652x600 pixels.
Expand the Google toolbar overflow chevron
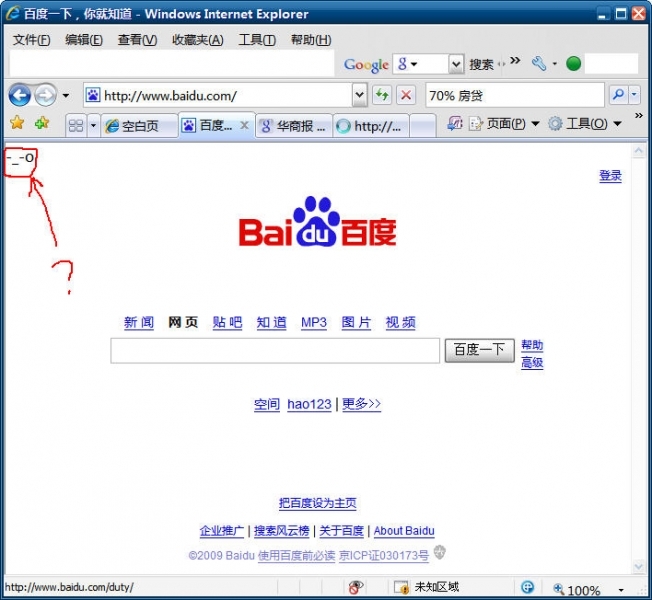coord(515,60)
